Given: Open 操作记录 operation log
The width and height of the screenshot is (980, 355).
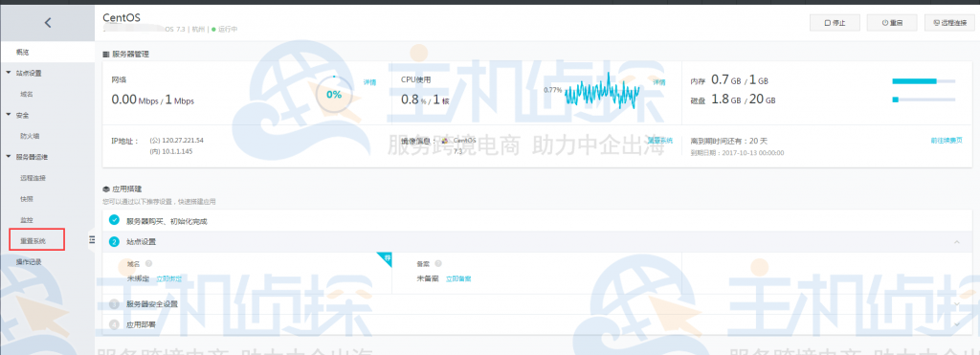Looking at the screenshot, I should tap(29, 262).
